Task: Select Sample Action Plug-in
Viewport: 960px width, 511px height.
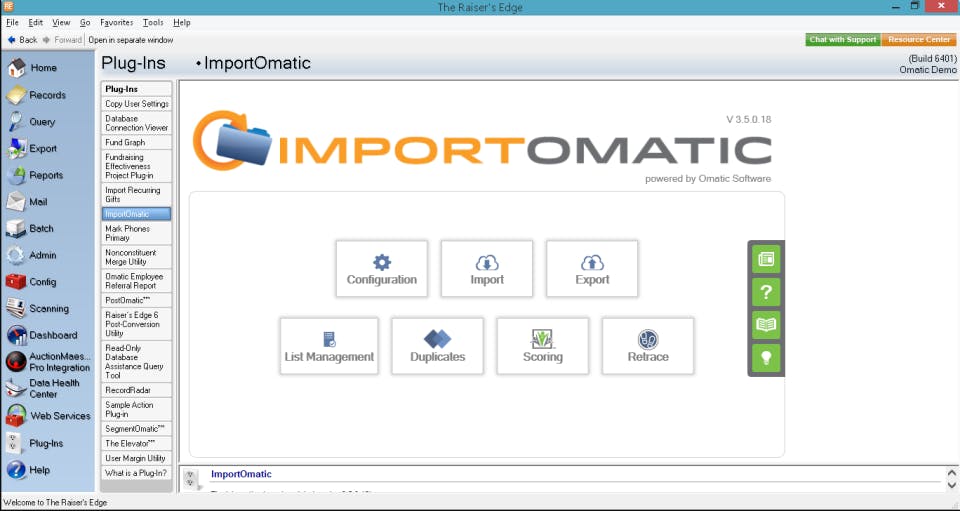Action: click(x=137, y=409)
